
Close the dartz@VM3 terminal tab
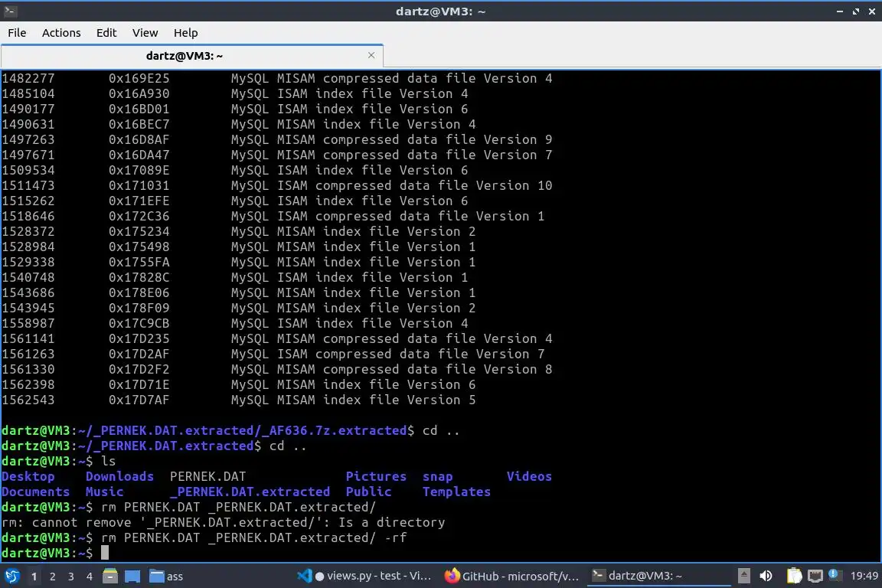(371, 55)
